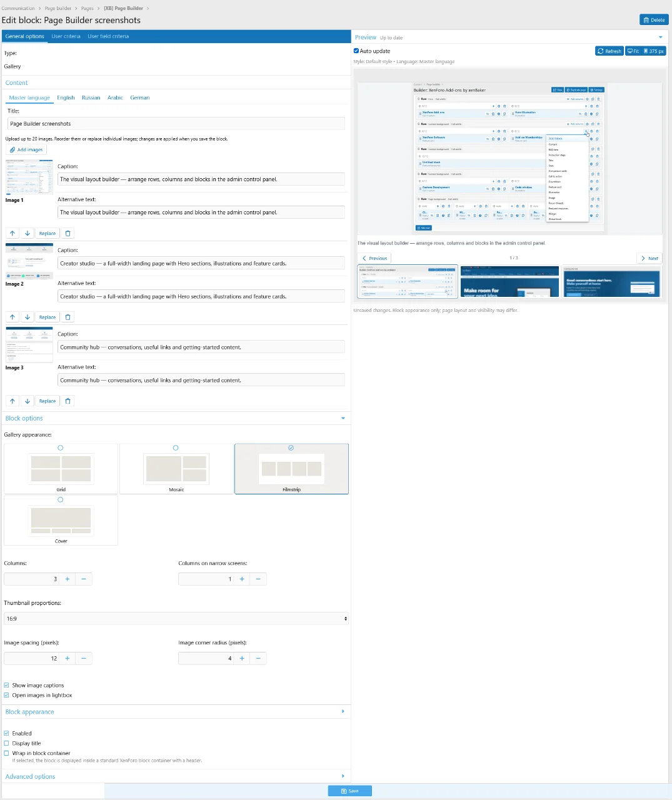Replace Image 2
The height and width of the screenshot is (800, 672).
pyautogui.click(x=48, y=317)
